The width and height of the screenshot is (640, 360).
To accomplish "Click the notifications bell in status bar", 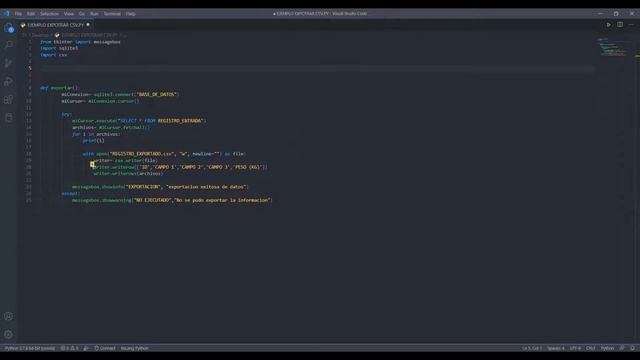I will pyautogui.click(x=632, y=348).
